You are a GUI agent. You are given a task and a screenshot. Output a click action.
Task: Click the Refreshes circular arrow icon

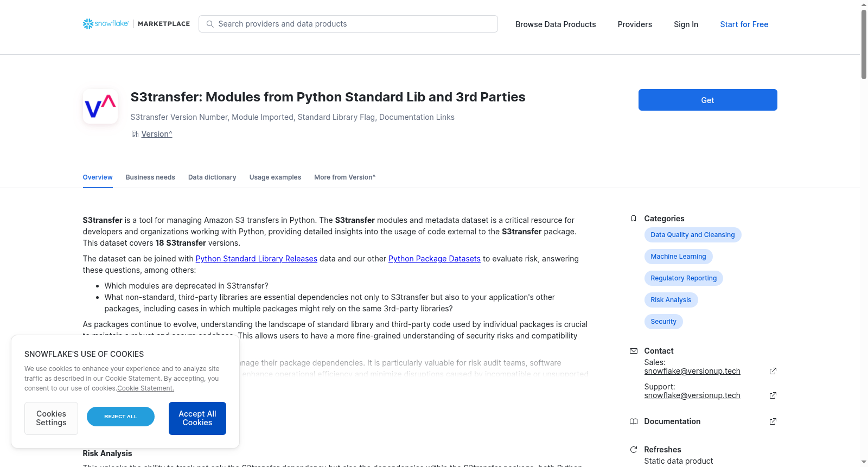pos(634,450)
